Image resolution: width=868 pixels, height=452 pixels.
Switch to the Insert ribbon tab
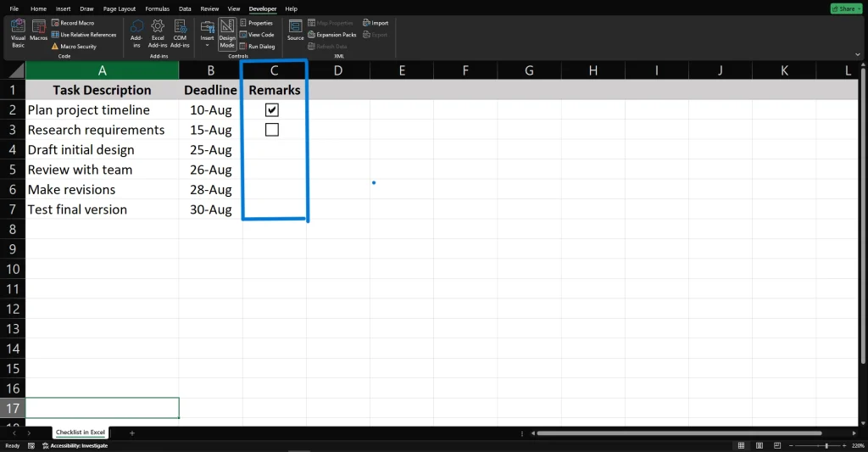tap(63, 8)
